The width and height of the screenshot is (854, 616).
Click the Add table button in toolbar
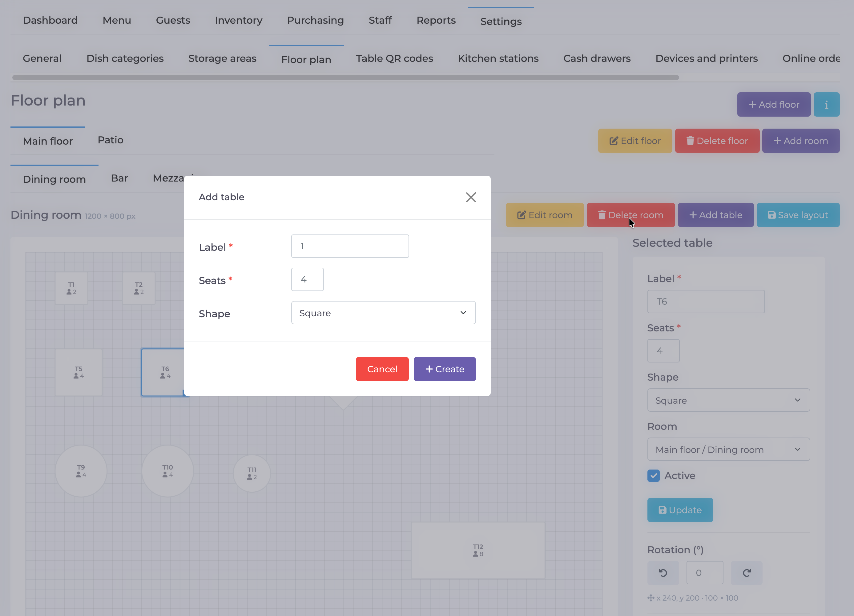[x=715, y=215]
